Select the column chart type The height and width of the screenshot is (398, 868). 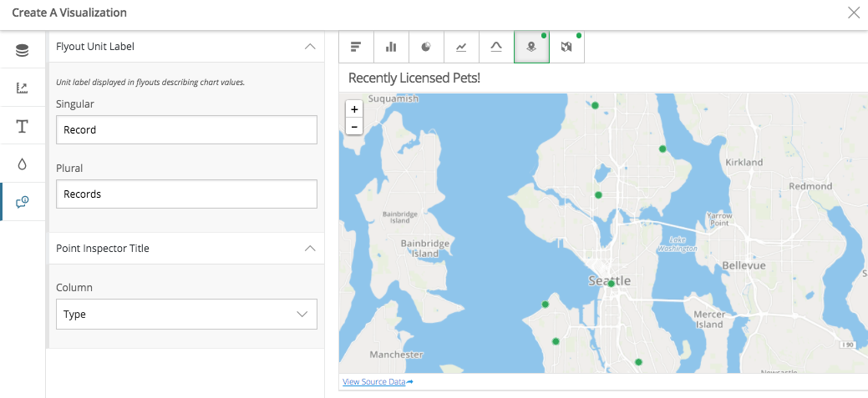tap(391, 47)
